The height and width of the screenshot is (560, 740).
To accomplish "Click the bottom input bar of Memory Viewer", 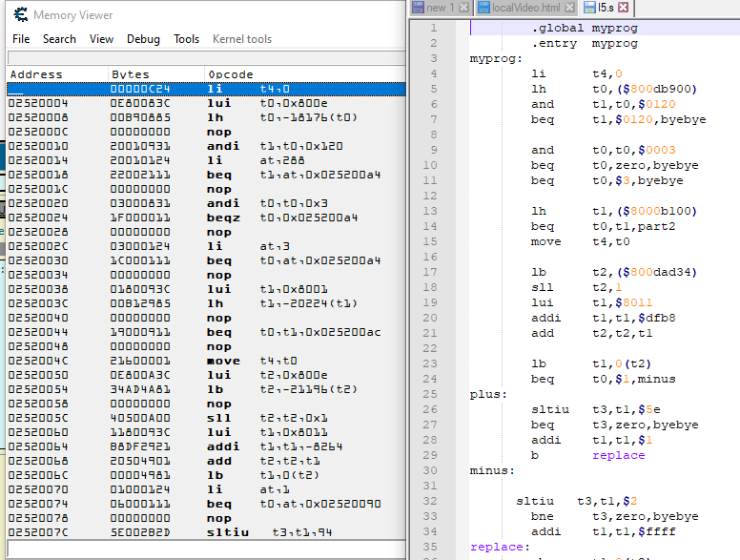I will tap(206, 550).
